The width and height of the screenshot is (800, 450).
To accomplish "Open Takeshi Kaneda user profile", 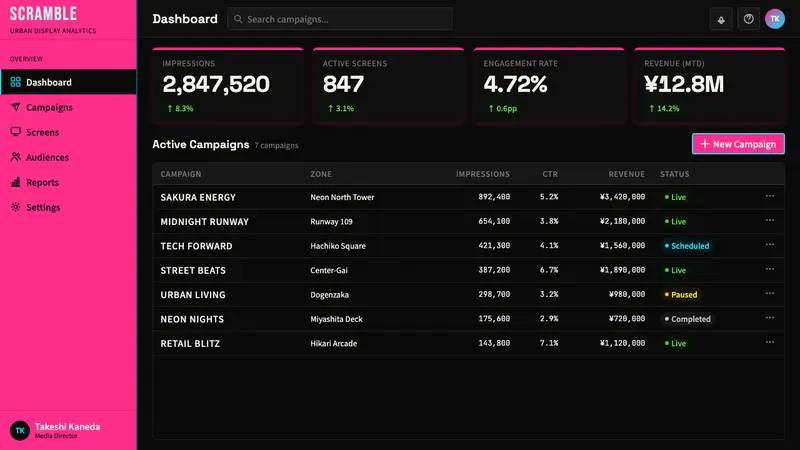I will point(68,431).
